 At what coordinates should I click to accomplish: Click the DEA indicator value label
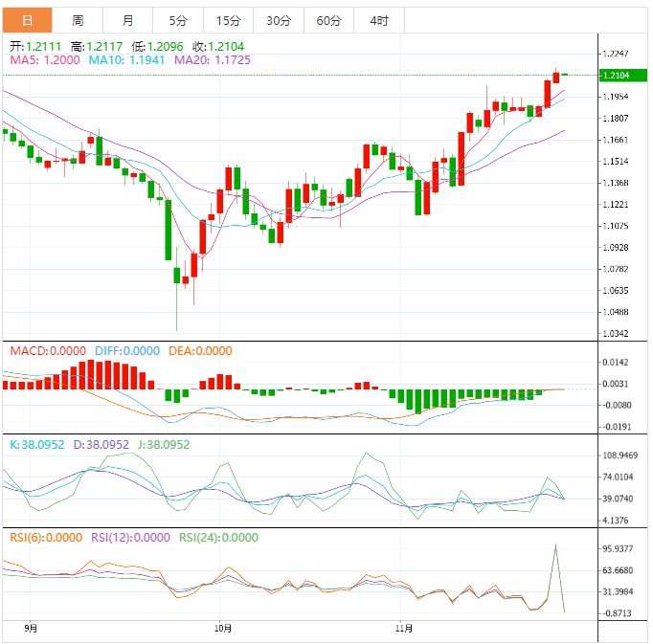[200, 351]
